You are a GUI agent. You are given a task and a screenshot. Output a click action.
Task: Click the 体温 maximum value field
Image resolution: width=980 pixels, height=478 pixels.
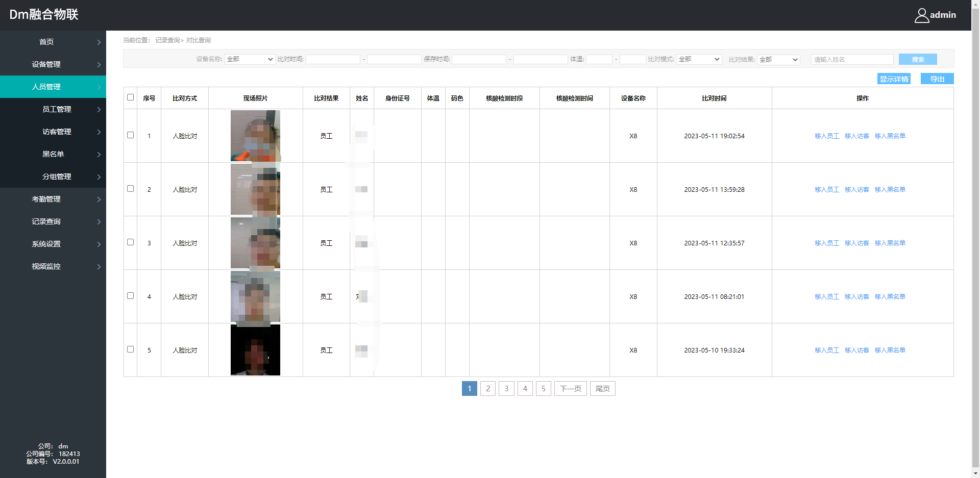[633, 59]
